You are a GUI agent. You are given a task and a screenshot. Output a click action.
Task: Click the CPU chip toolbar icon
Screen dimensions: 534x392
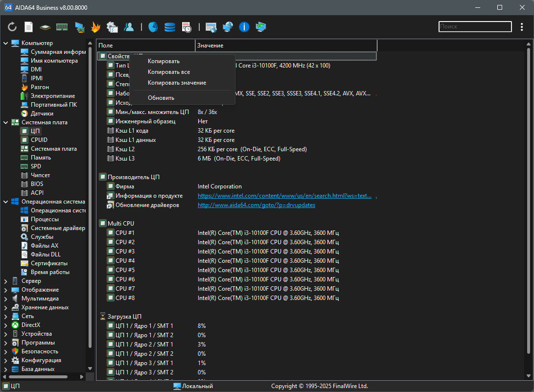[45, 27]
